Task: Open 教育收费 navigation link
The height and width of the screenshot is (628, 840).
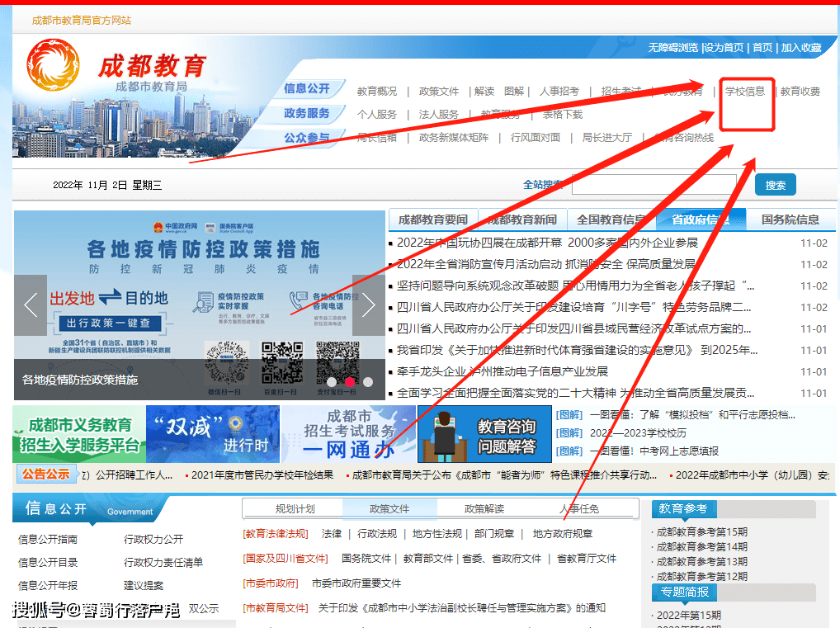Action: pyautogui.click(x=800, y=92)
